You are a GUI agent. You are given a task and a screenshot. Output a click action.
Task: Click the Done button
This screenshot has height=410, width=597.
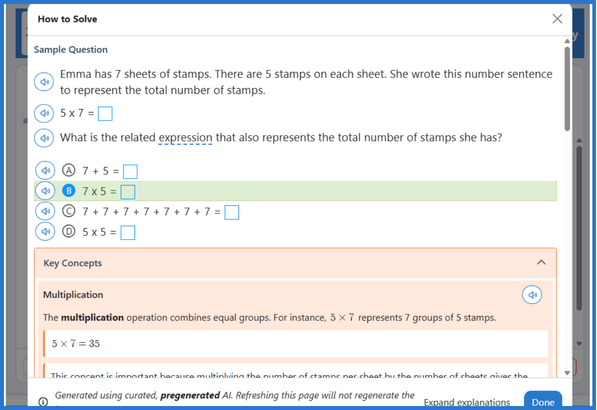click(x=543, y=401)
